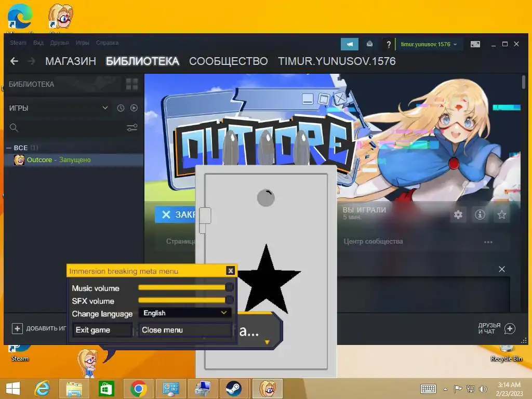Close the Immersion breaking meta menu
Viewport: 532px width, 399px height.
[230, 270]
